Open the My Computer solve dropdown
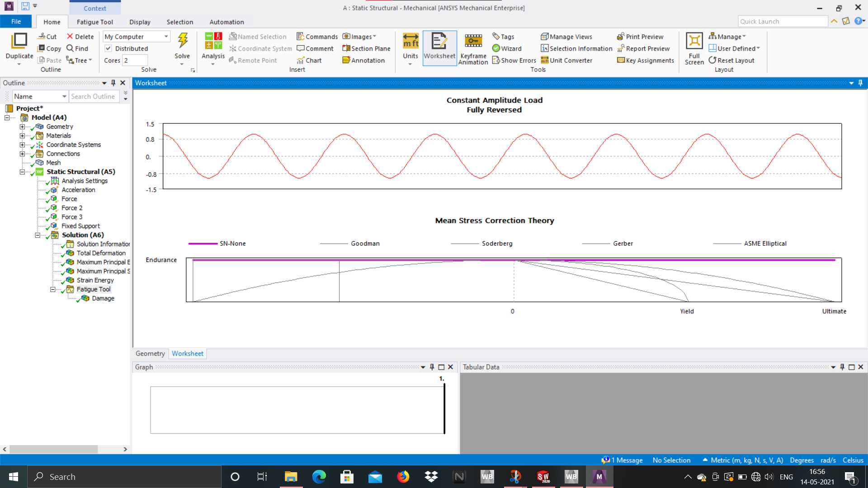This screenshot has height=488, width=868. click(x=137, y=37)
